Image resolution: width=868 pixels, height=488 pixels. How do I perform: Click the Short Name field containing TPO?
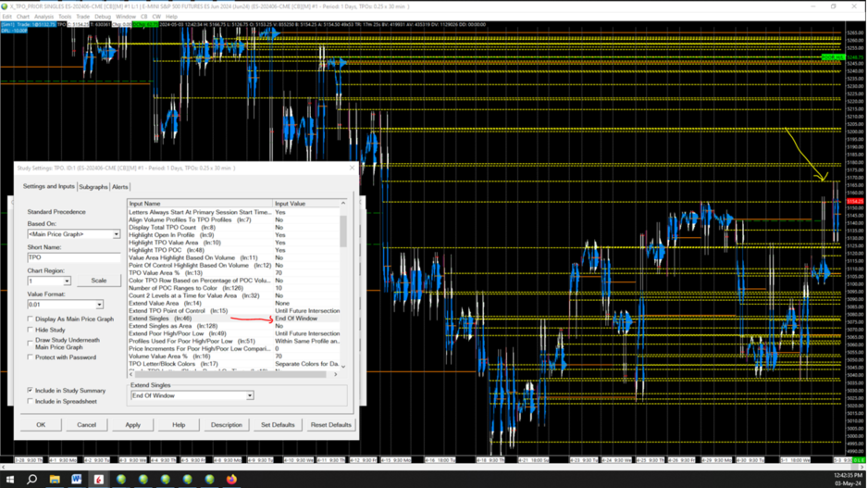pos(74,257)
